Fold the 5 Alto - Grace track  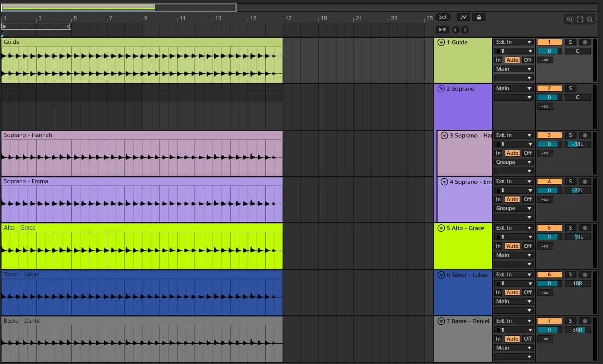tap(441, 228)
